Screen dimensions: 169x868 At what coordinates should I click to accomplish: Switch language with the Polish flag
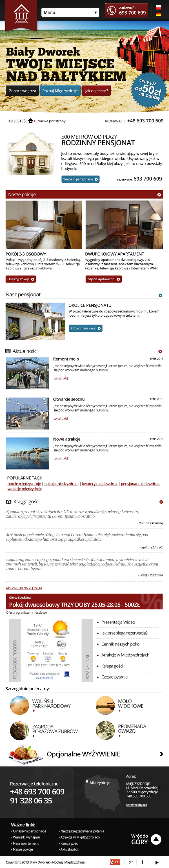pyautogui.click(x=158, y=7)
